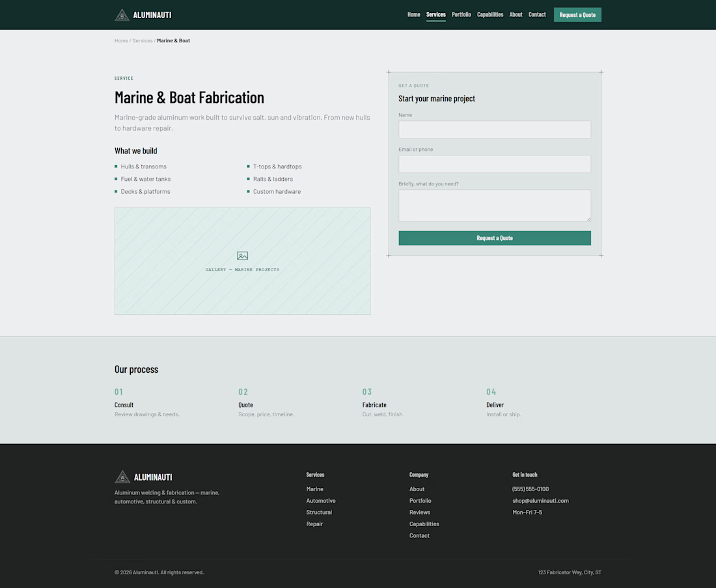This screenshot has height=588, width=716.
Task: Click the What we build heading
Action: coord(135,150)
